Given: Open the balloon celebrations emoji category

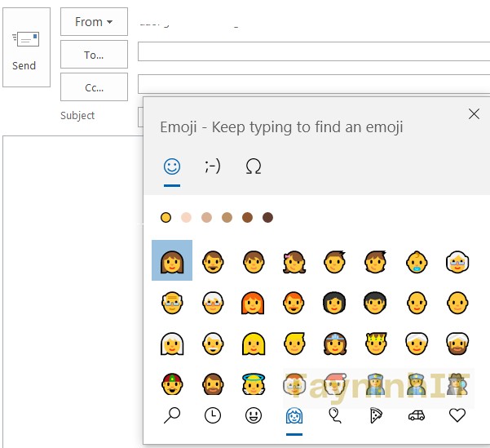Looking at the screenshot, I should click(335, 415).
